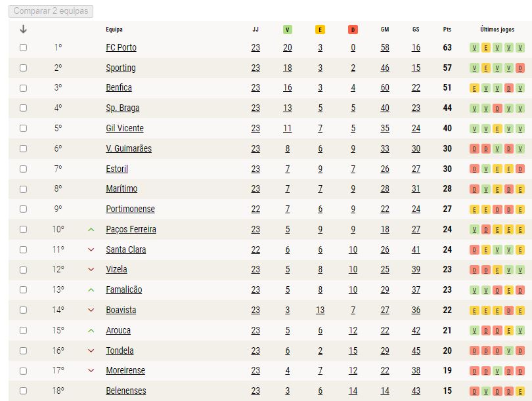Click Santa Clara's red down arrow
The height and width of the screenshot is (401, 532).
tap(91, 250)
